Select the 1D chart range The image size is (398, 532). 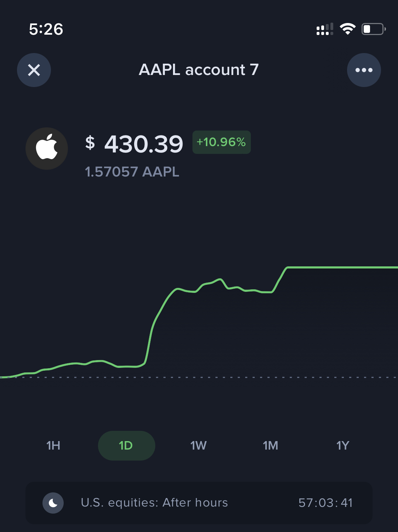126,446
